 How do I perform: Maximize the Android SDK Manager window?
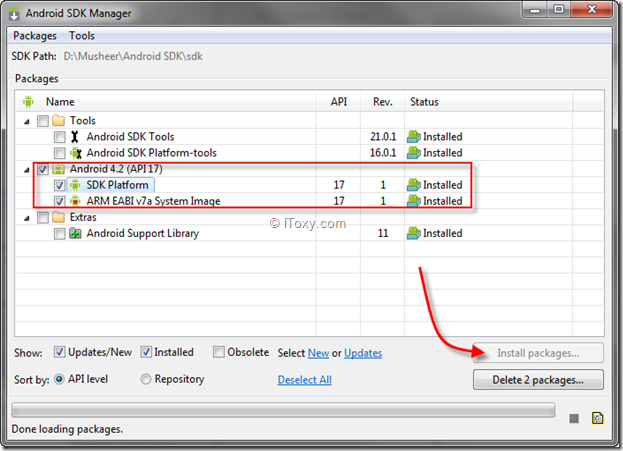pyautogui.click(x=559, y=10)
